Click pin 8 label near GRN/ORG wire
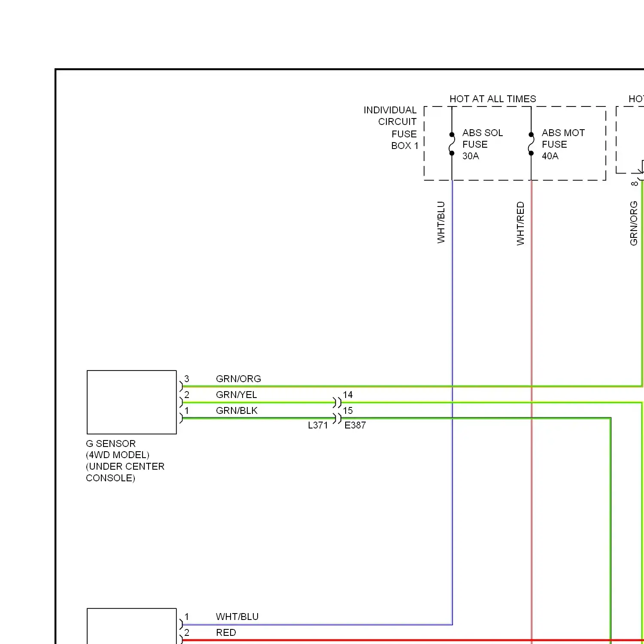This screenshot has width=644, height=644. [634, 184]
